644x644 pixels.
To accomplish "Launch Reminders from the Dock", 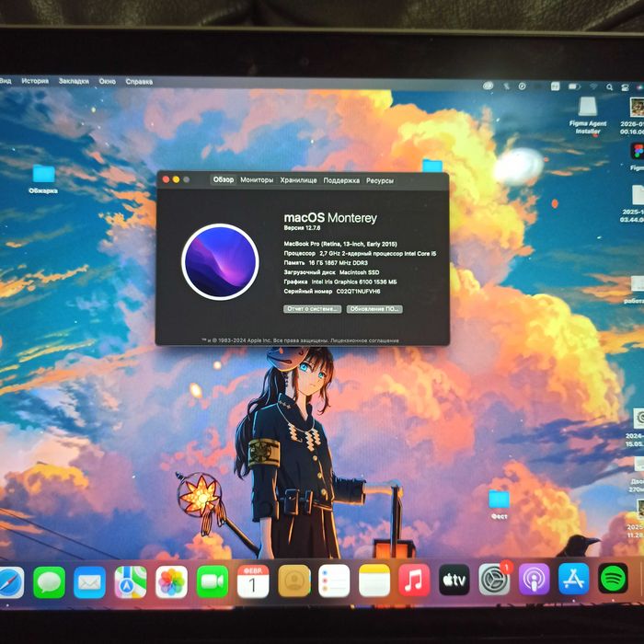I will pos(334,581).
